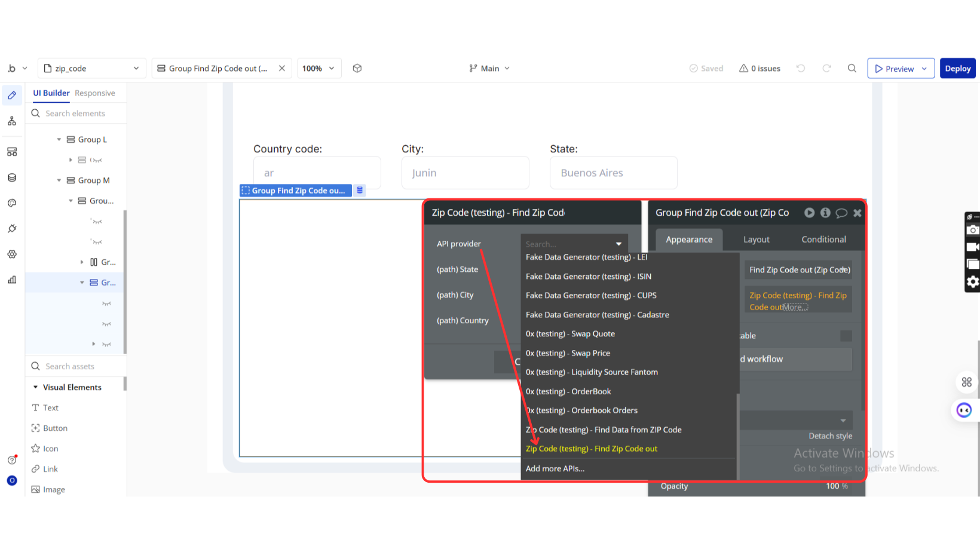
Task: Switch to the Layout tab
Action: pyautogui.click(x=756, y=240)
